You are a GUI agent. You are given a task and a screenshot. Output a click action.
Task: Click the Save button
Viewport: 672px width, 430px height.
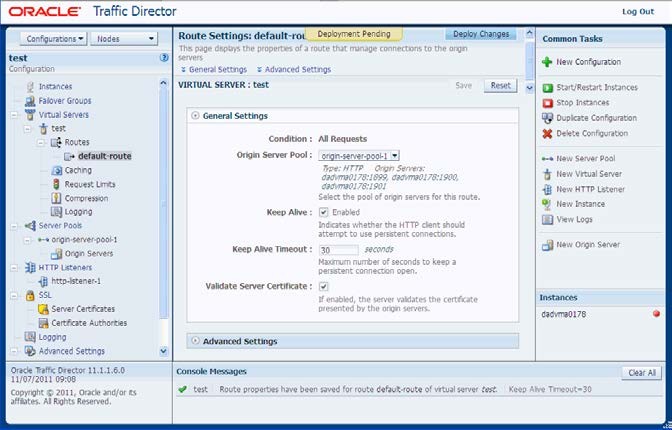click(464, 85)
